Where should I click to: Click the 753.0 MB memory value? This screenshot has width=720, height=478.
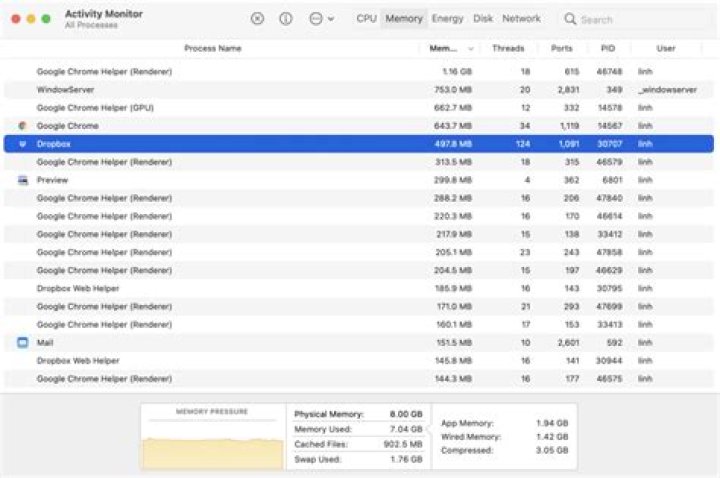[x=453, y=90]
